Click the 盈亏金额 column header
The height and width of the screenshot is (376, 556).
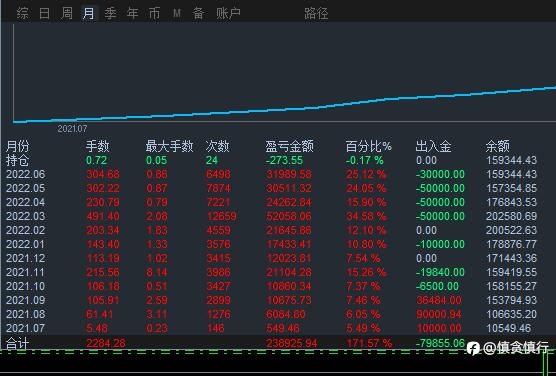pyautogui.click(x=289, y=146)
